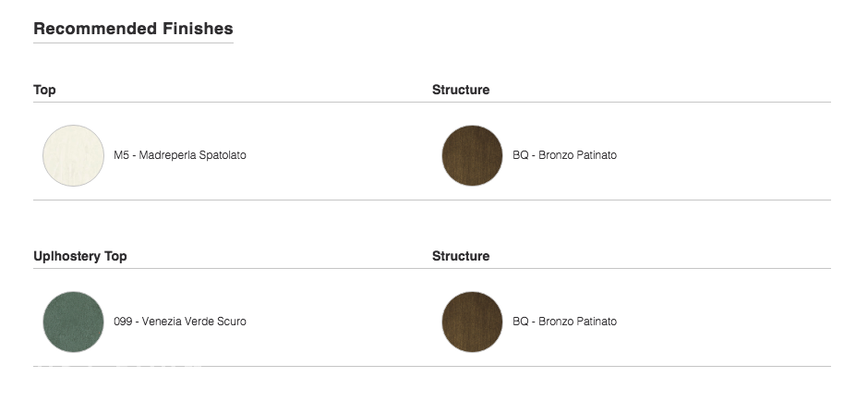
Task: Click 'BQ - Bronzo Patinato' label under Top section
Action: click(x=564, y=155)
